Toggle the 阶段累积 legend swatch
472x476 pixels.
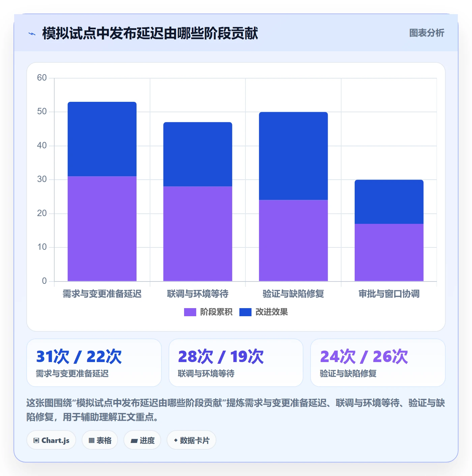190,312
